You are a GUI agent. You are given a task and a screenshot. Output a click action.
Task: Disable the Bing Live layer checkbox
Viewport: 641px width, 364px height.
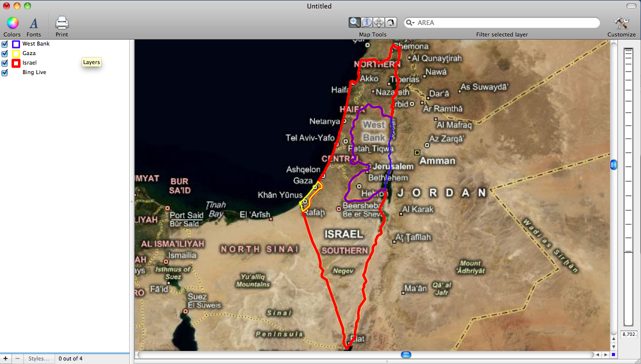pyautogui.click(x=5, y=73)
